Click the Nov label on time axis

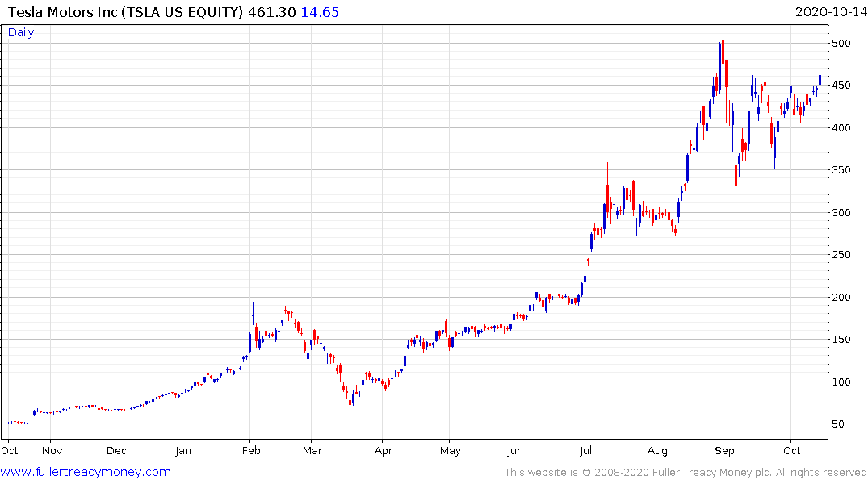(52, 450)
